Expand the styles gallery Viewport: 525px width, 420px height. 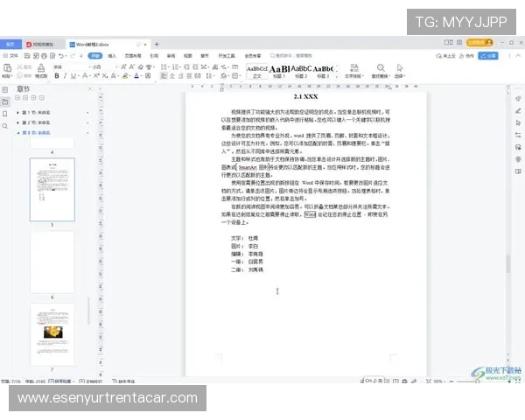[337, 76]
